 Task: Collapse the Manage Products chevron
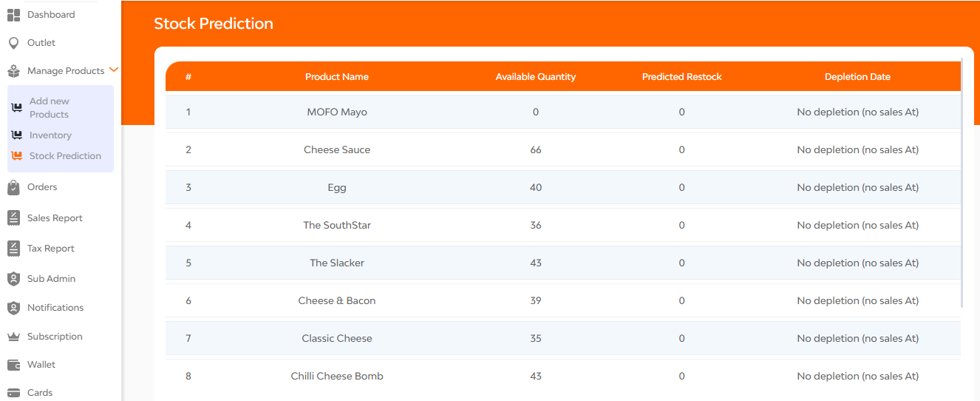113,70
